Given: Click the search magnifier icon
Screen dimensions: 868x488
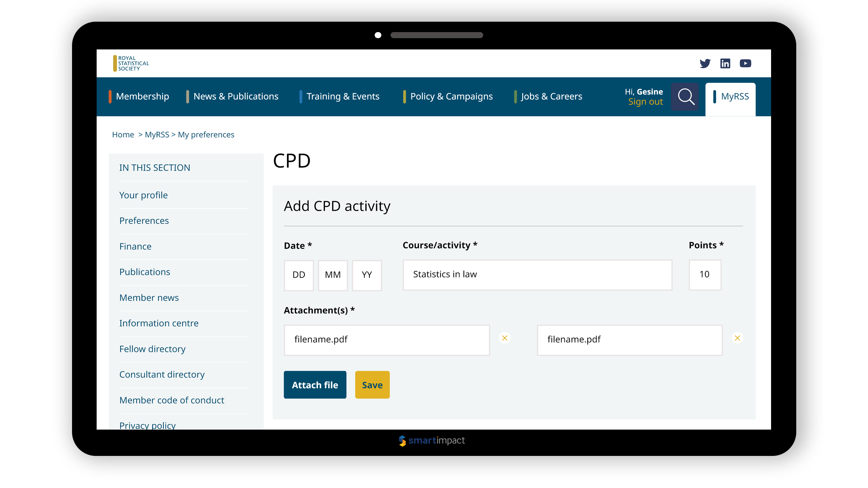Looking at the screenshot, I should pos(685,97).
